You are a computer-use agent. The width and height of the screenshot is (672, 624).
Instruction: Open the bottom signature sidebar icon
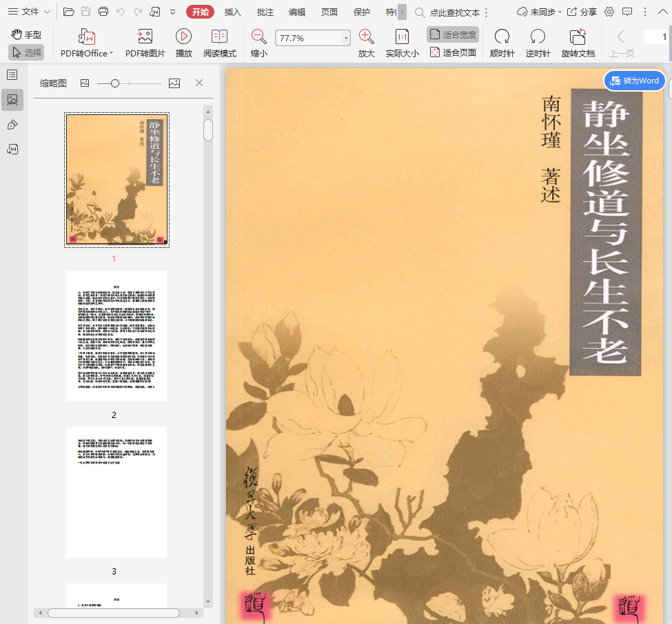(12, 149)
